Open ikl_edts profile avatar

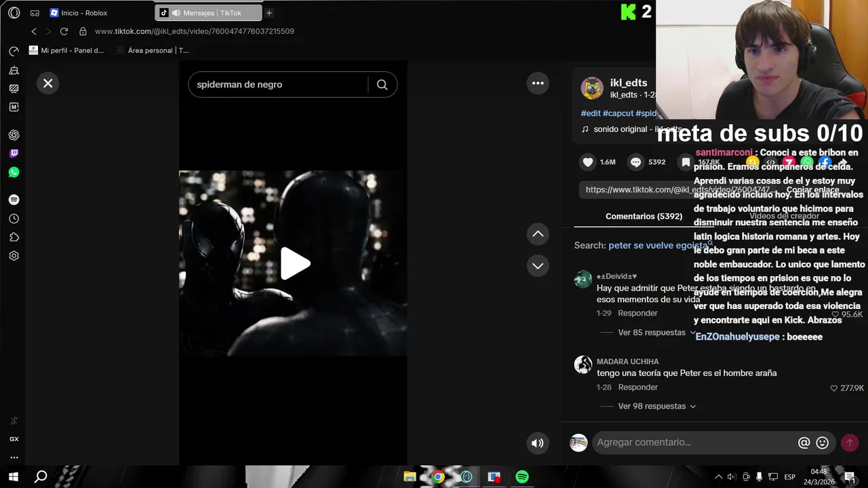[592, 88]
